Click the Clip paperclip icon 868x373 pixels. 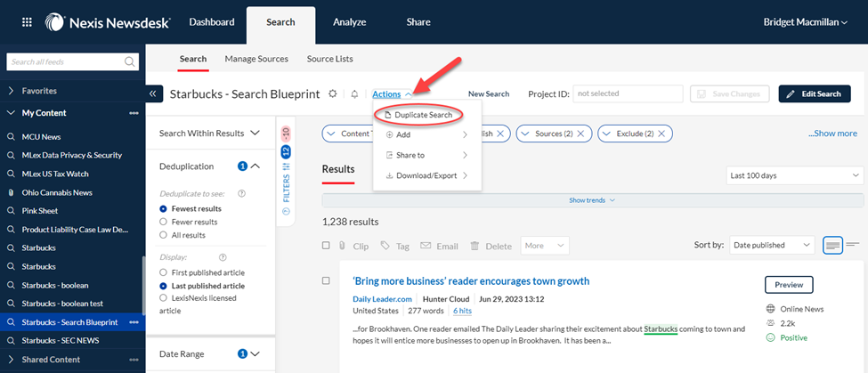[342, 246]
